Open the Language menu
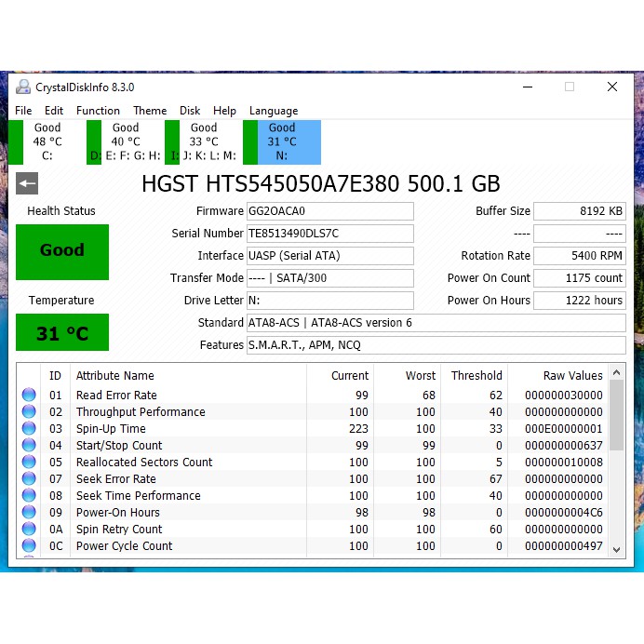Viewport: 644px width, 644px height. (x=274, y=111)
